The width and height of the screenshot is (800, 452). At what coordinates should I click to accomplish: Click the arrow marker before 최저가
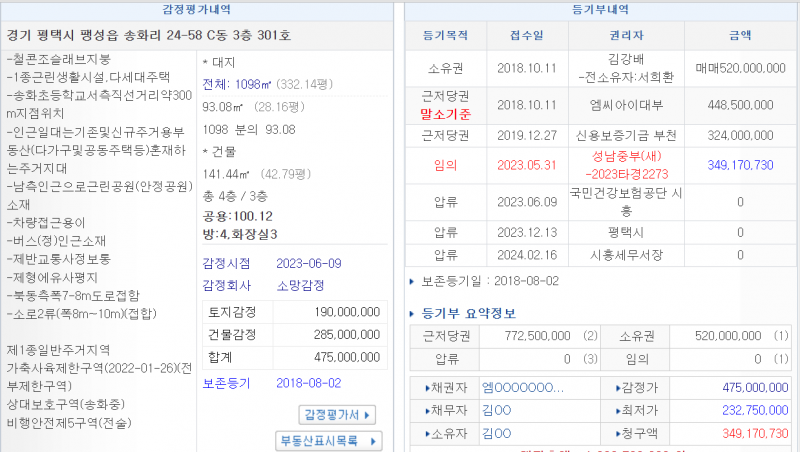[610, 410]
